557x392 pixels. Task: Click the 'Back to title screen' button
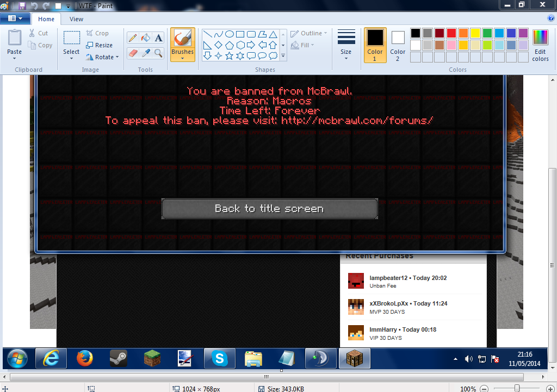[x=270, y=208]
